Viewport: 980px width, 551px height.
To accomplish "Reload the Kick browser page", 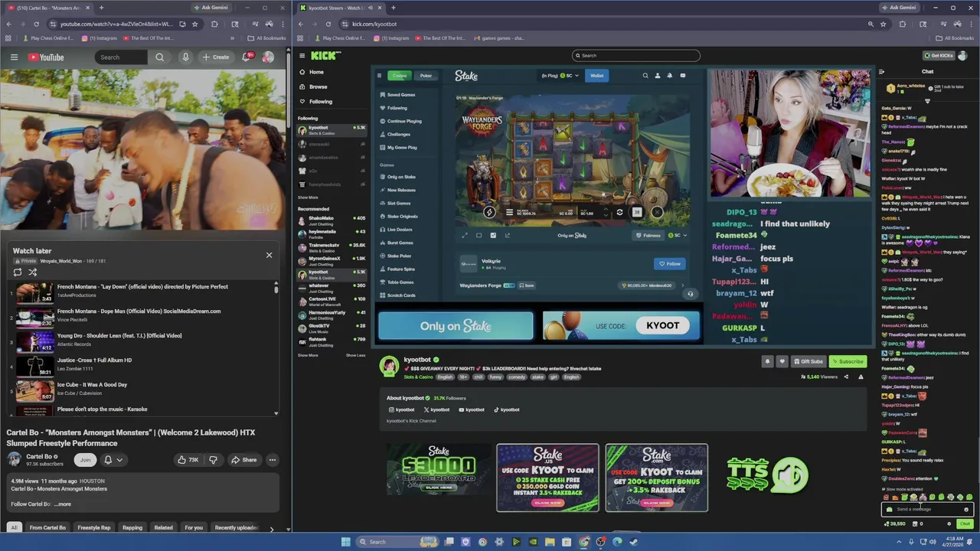I will 328,24.
